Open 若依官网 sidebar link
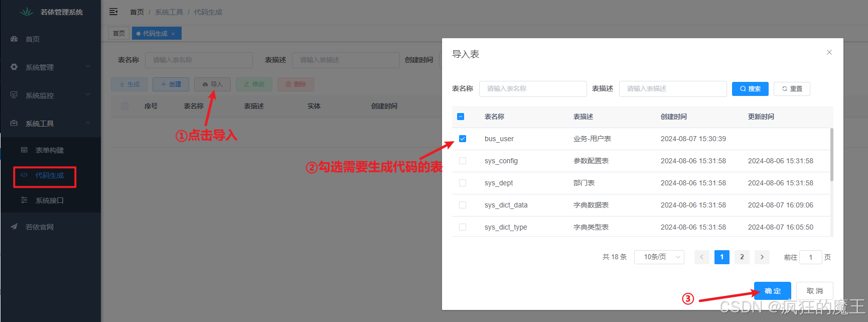This screenshot has height=322, width=868. 50,227
